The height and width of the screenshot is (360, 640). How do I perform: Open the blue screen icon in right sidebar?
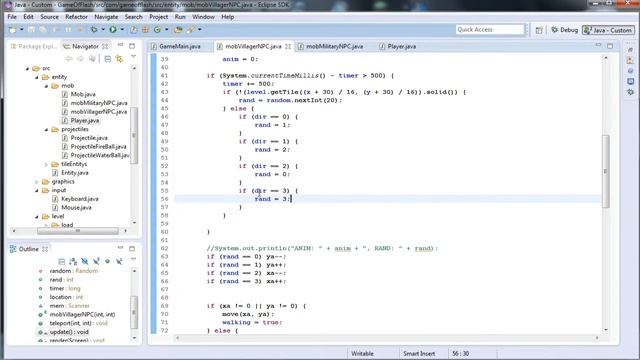pyautogui.click(x=631, y=82)
